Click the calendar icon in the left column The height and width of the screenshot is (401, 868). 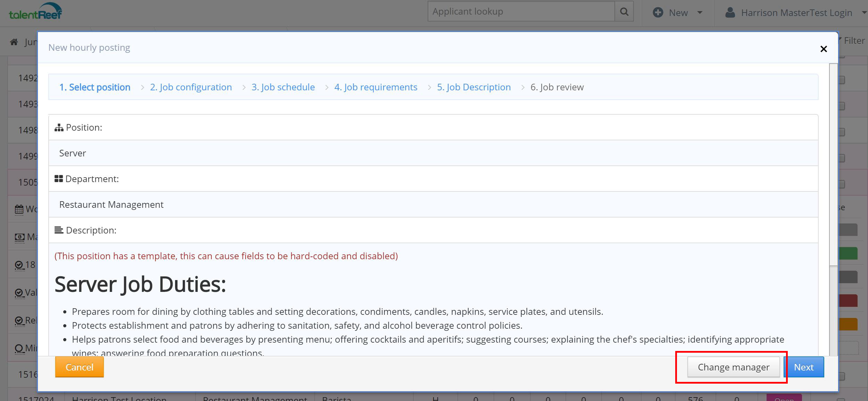click(18, 208)
